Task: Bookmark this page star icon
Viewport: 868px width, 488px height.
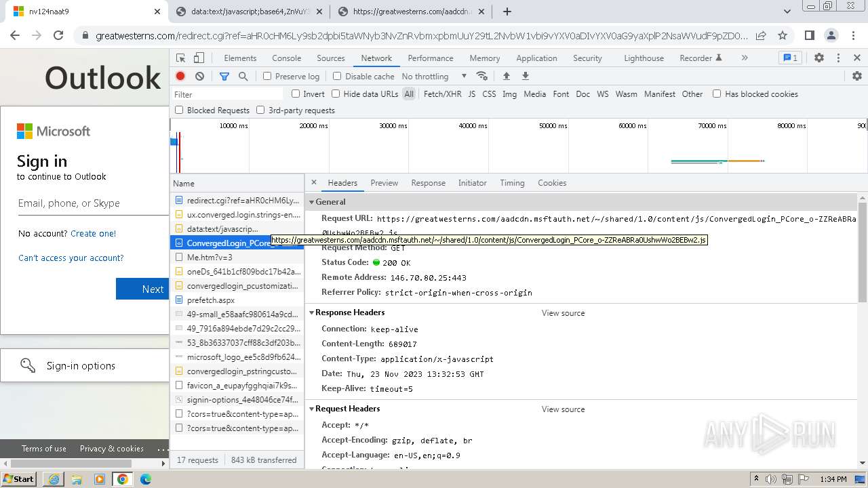Action: (x=783, y=36)
